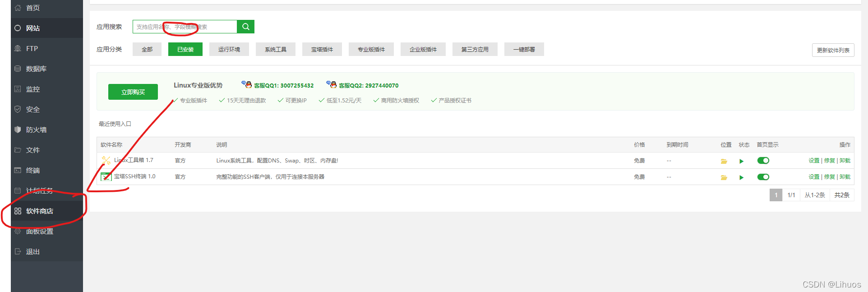Select the 已安装 category tab
Viewport: 868px width, 292px height.
[185, 49]
